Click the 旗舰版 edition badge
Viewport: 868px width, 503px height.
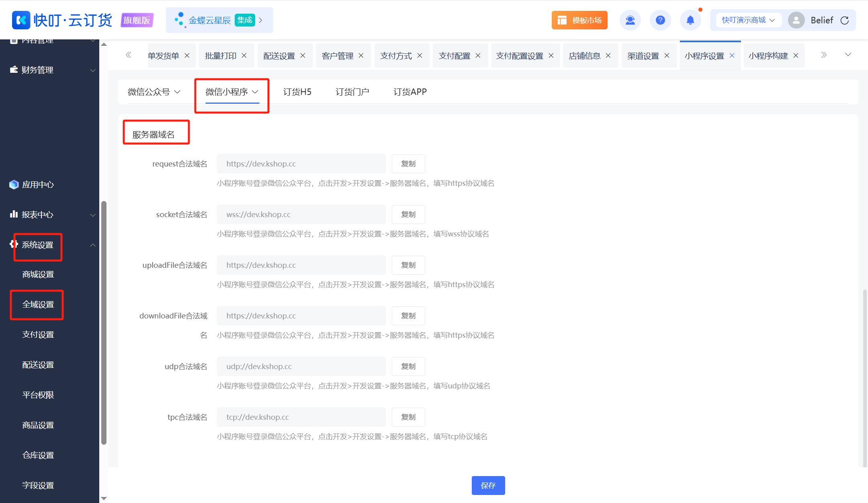[137, 20]
